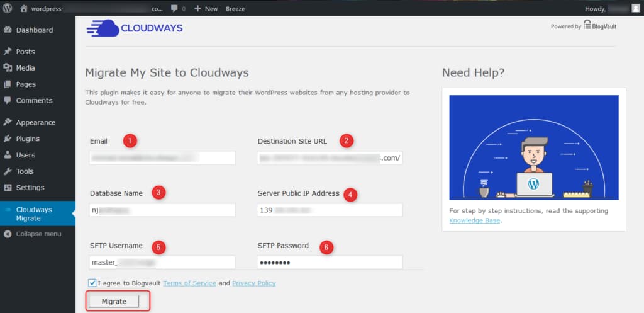Screen dimensions: 644x313
Task: Click the Dashboard gauge icon in sidebar
Action: [x=8, y=30]
